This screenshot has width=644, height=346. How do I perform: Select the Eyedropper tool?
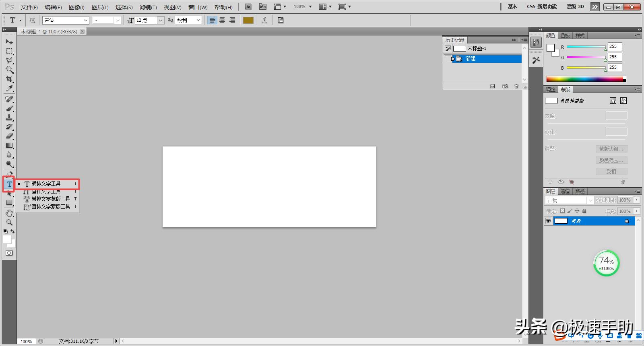point(9,89)
